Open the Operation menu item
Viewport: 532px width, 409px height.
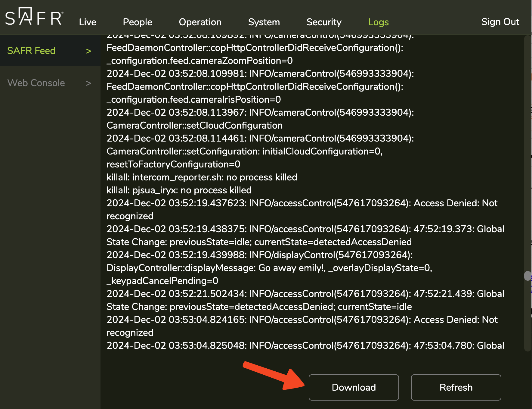click(200, 22)
